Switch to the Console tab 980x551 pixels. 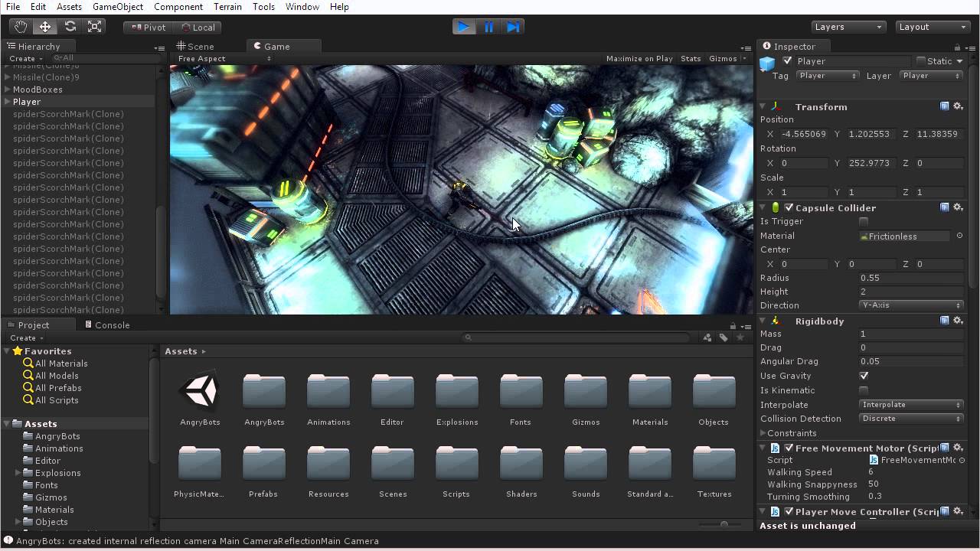(x=106, y=325)
